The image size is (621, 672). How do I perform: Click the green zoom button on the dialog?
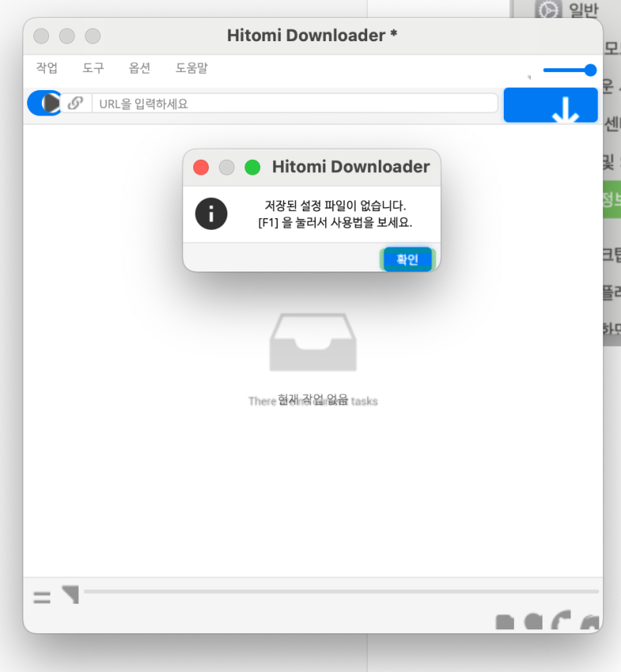(x=252, y=167)
